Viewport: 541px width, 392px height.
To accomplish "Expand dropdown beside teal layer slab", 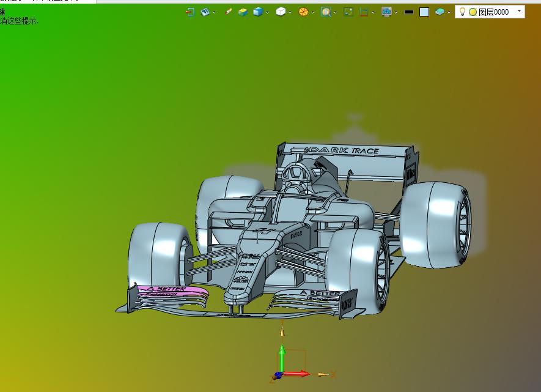I will pyautogui.click(x=449, y=12).
